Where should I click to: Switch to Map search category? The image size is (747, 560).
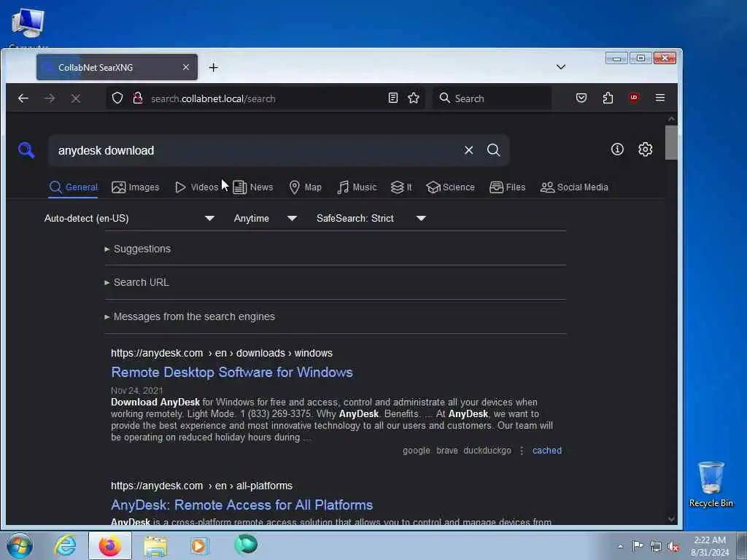point(306,187)
